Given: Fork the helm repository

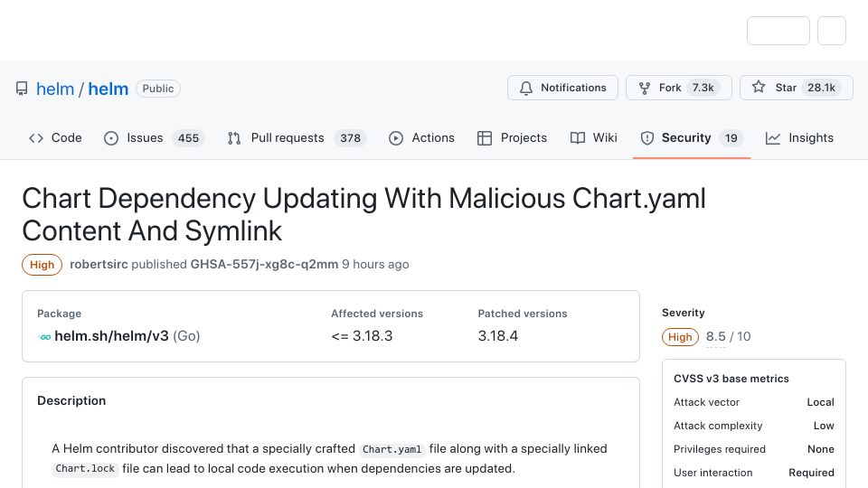Looking at the screenshot, I should (x=679, y=88).
